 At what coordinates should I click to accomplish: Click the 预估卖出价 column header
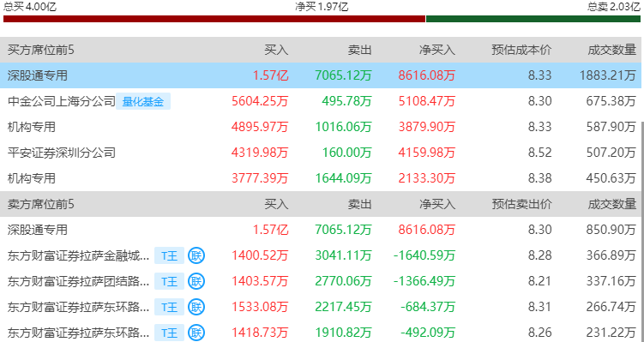(x=521, y=204)
